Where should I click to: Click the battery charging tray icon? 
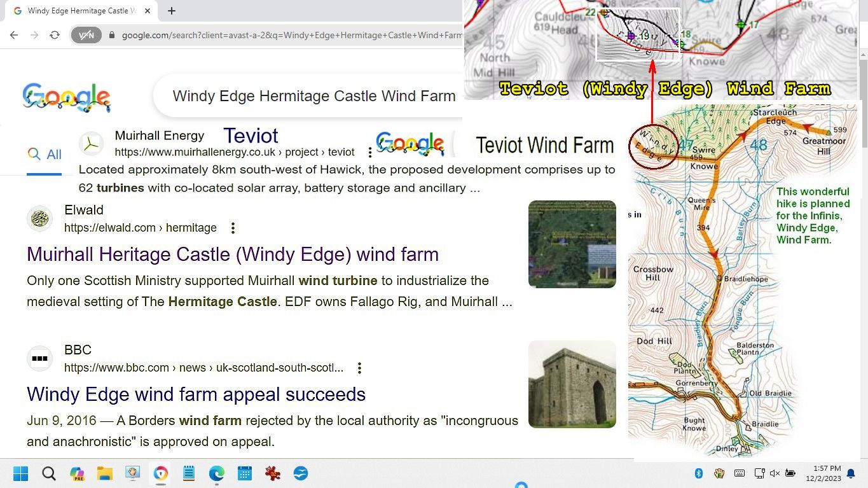click(790, 473)
